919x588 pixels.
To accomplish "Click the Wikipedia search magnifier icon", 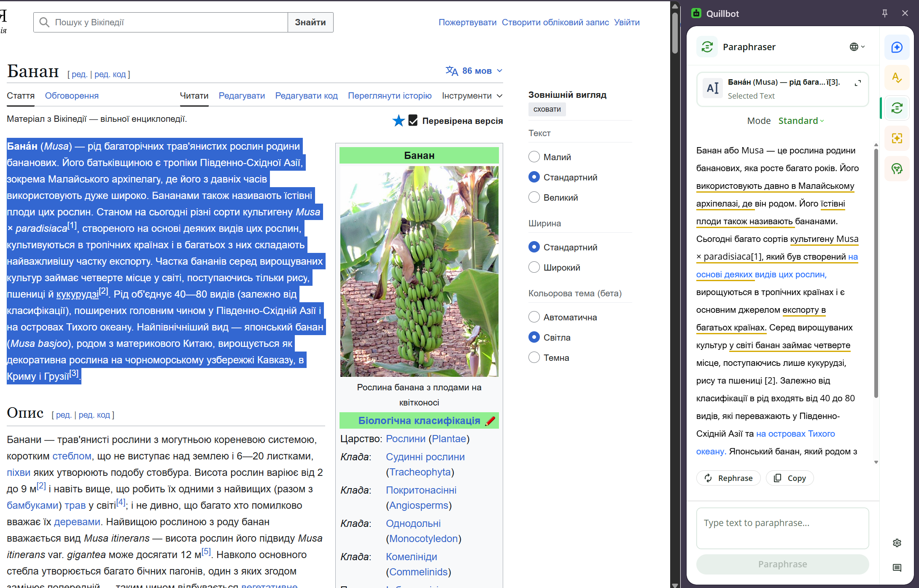I will point(44,22).
